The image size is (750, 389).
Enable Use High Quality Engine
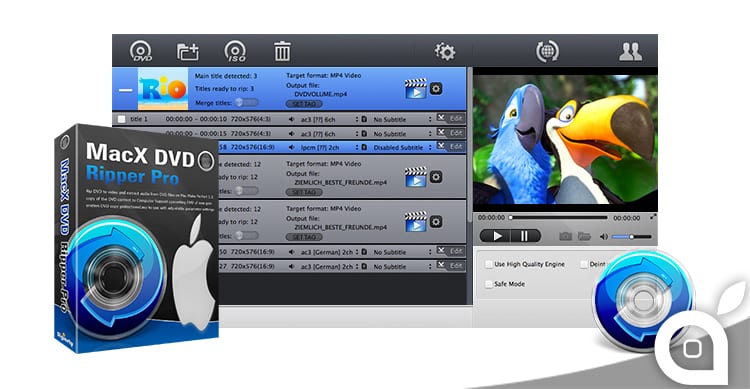pos(489,264)
